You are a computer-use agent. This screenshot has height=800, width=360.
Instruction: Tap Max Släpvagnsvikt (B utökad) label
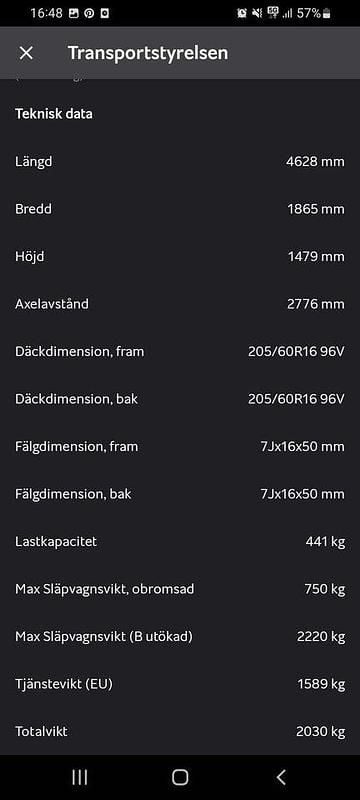click(104, 637)
